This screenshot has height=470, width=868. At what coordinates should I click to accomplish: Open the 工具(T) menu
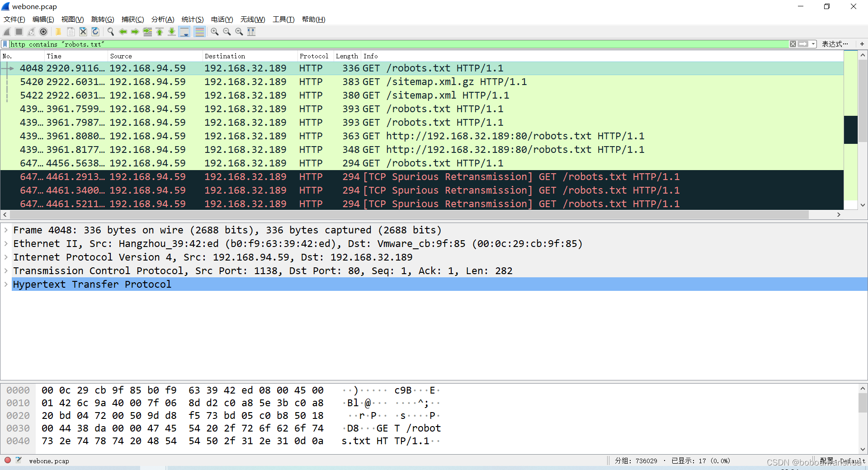pyautogui.click(x=283, y=19)
